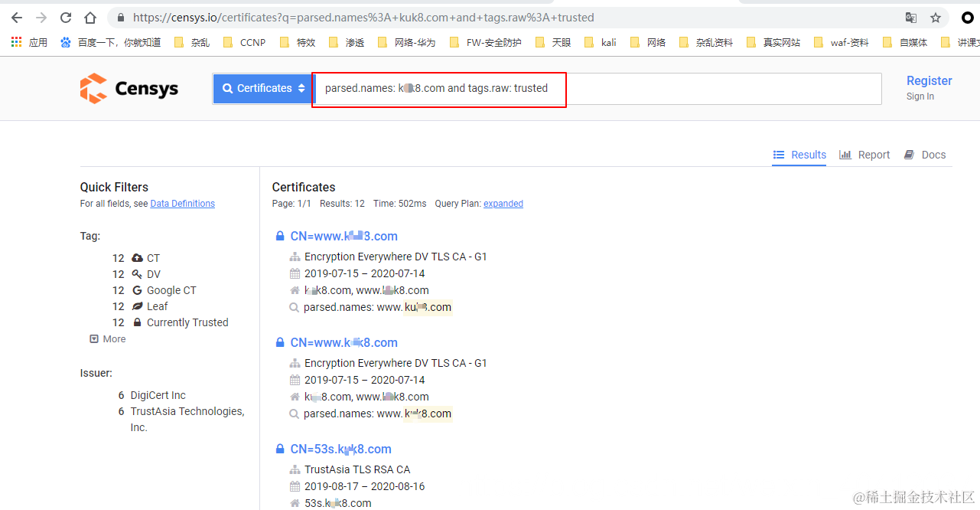The width and height of the screenshot is (980, 510).
Task: Filter by the CT tag
Action: coord(153,258)
